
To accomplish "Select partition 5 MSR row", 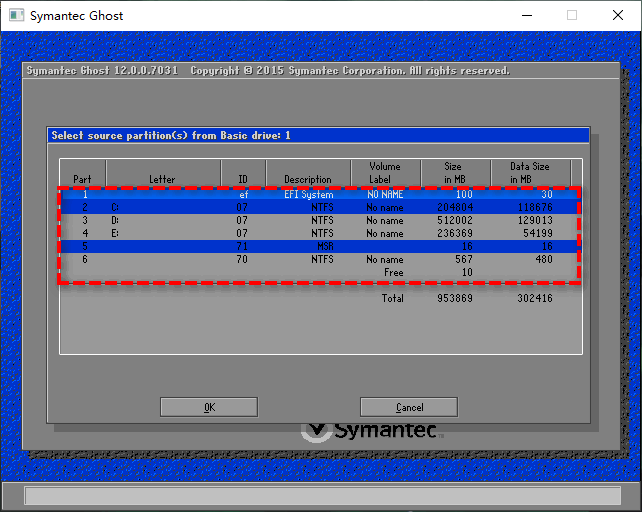I will (320, 246).
